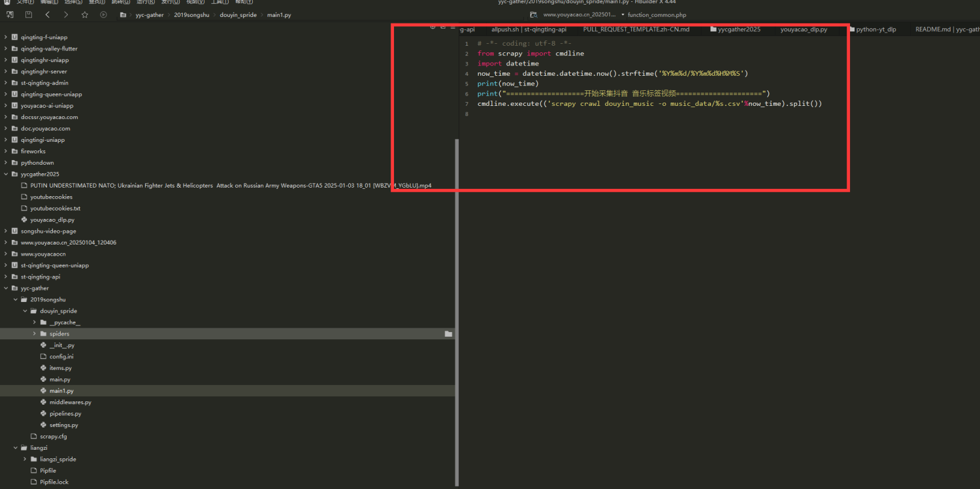
Task: Click the folder icon in yycgather2025 tab
Action: [x=713, y=29]
